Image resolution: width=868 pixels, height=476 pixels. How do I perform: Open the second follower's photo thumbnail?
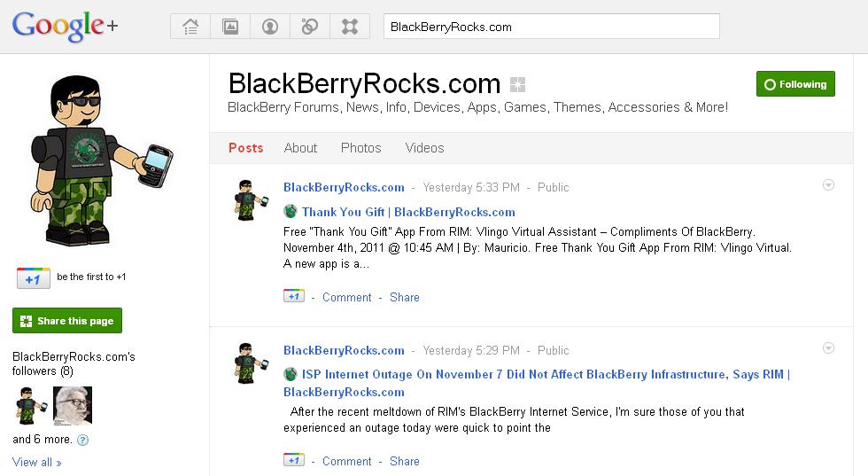point(73,406)
